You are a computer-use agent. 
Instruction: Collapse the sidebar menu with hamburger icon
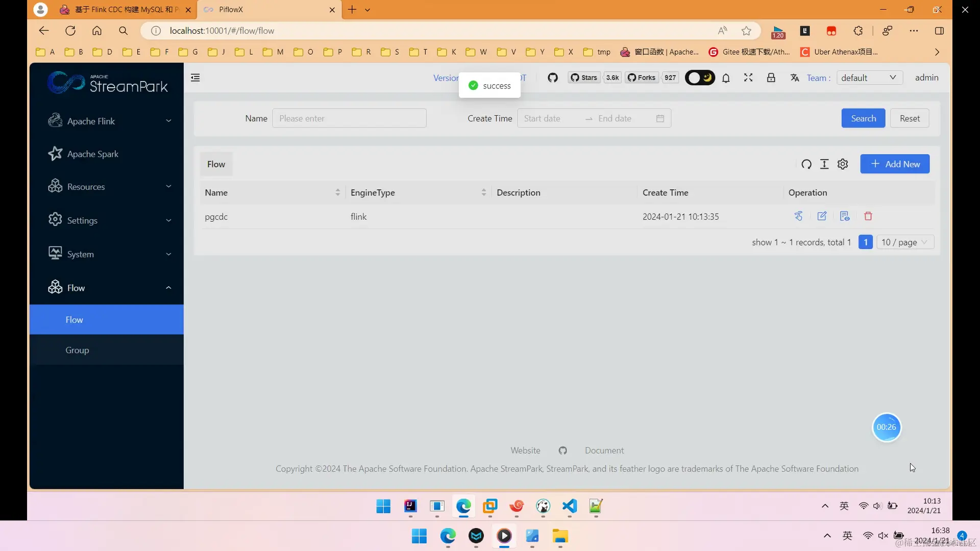195,78
